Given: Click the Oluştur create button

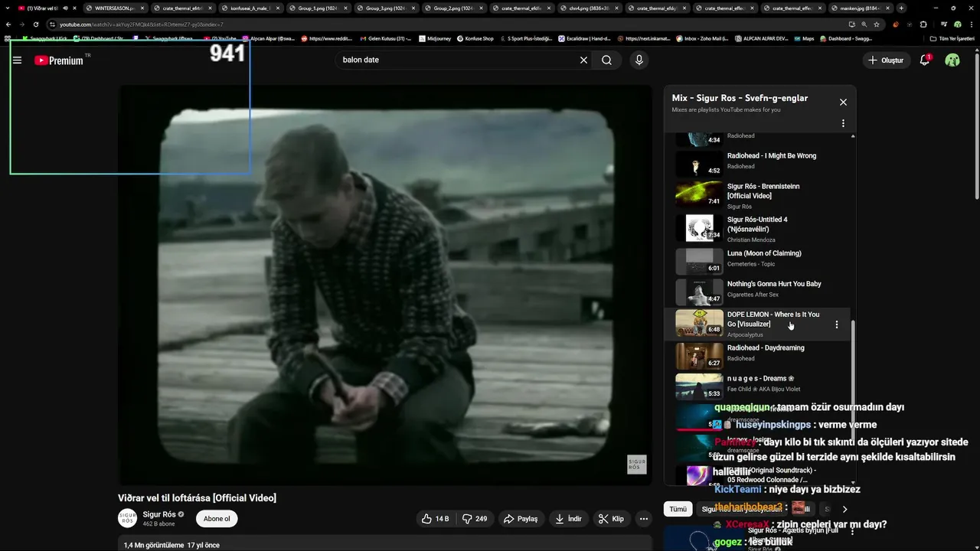Looking at the screenshot, I should click(886, 60).
